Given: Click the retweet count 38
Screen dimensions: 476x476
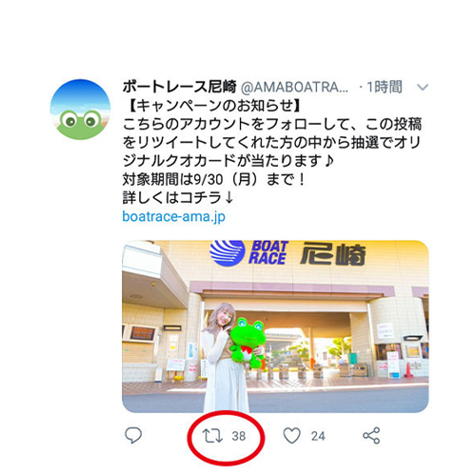Looking at the screenshot, I should tap(239, 436).
